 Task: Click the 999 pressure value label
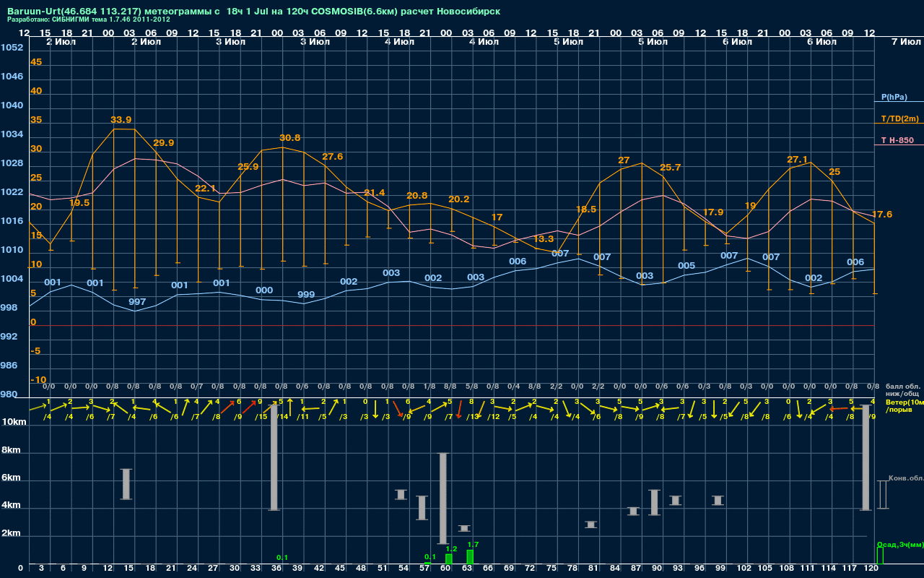pyautogui.click(x=306, y=295)
